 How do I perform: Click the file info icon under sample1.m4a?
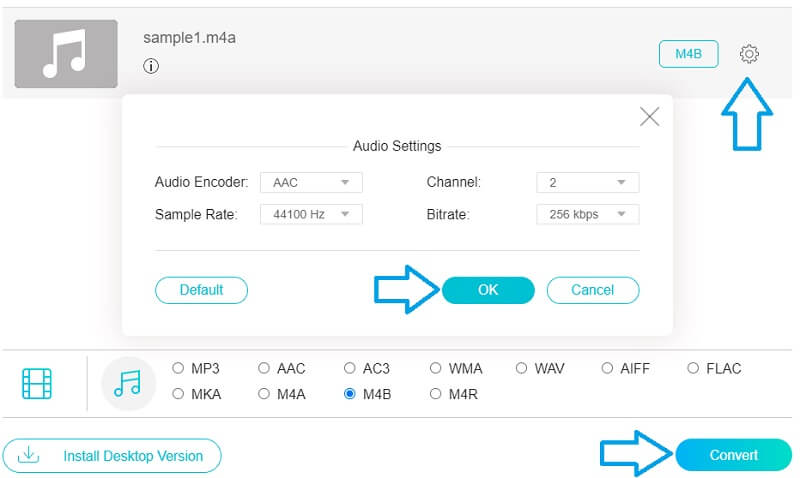[151, 67]
